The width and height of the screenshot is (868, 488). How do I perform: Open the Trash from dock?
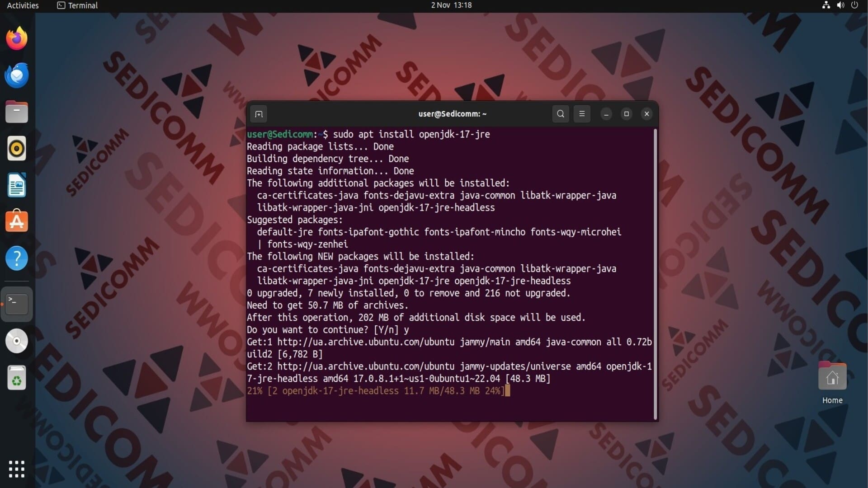point(17,378)
